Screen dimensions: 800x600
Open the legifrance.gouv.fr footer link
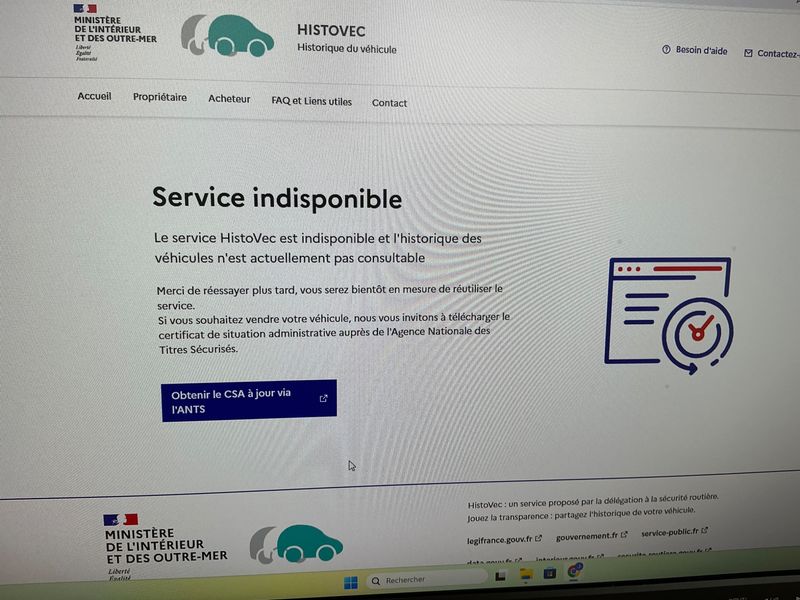coord(504,539)
